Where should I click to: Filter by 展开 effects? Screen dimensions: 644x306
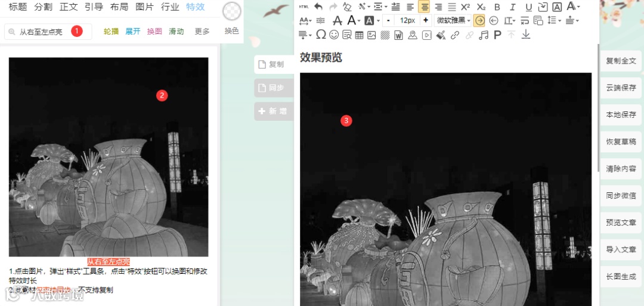tap(133, 32)
